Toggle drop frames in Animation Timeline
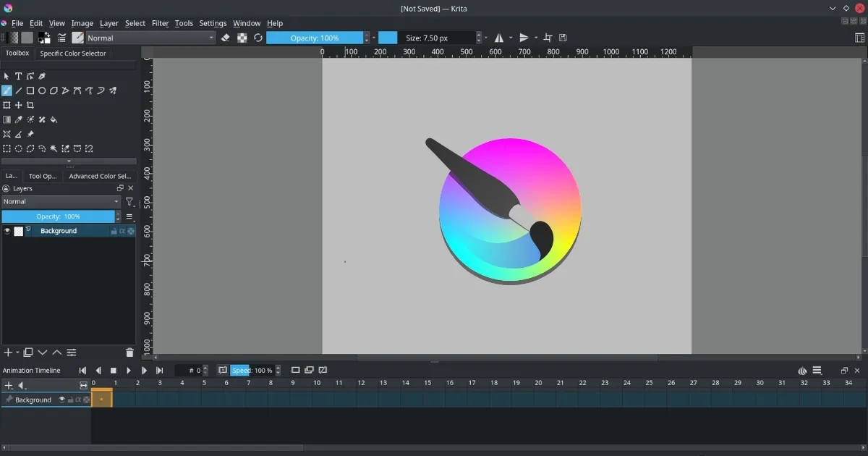The image size is (868, 456). (x=223, y=370)
